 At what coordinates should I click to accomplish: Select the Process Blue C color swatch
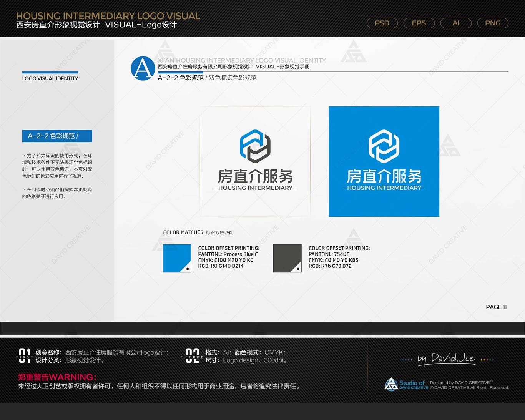(x=177, y=258)
